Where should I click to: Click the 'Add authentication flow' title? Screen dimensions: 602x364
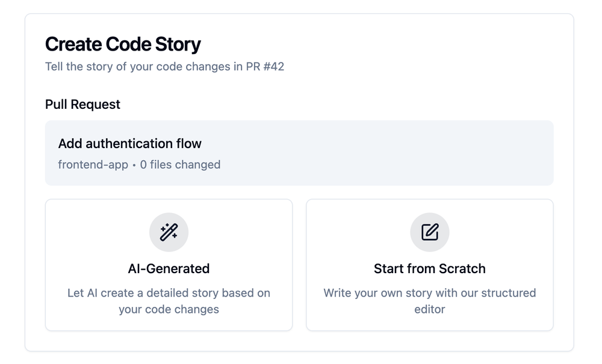[x=129, y=143]
